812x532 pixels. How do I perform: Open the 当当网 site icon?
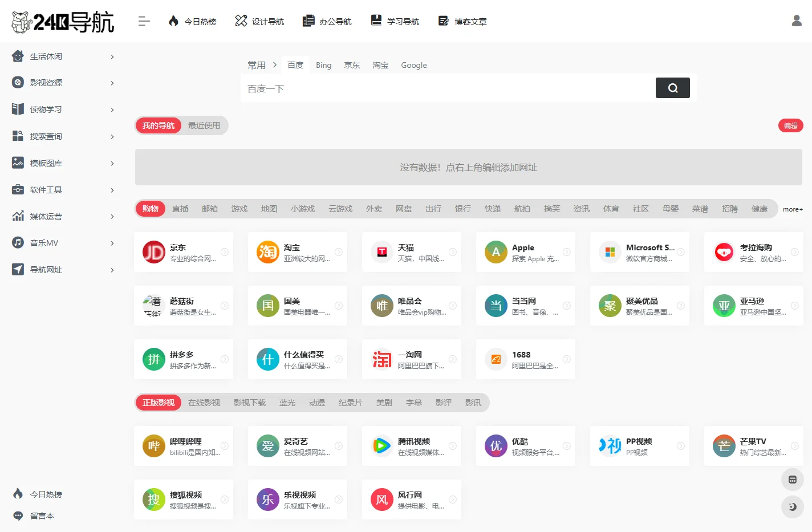pyautogui.click(x=496, y=306)
